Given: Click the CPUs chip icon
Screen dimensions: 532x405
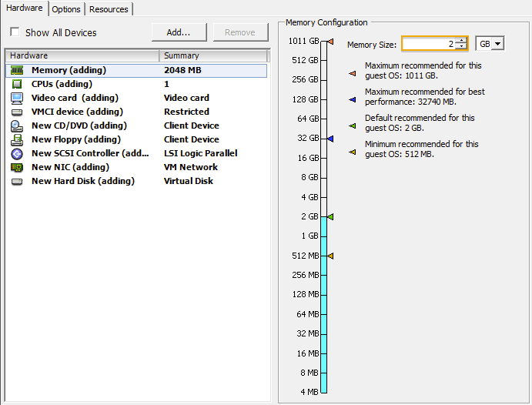Looking at the screenshot, I should pyautogui.click(x=17, y=84).
